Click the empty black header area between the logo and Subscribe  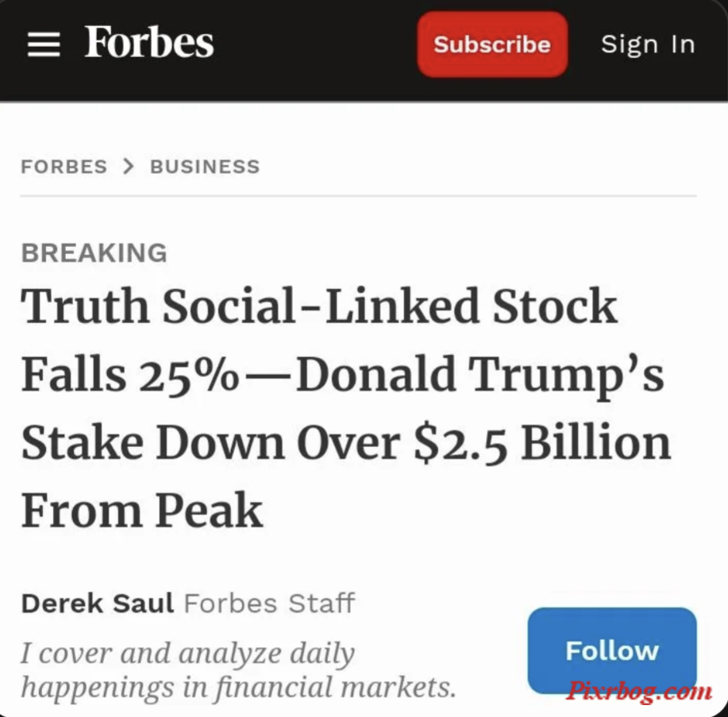316,44
